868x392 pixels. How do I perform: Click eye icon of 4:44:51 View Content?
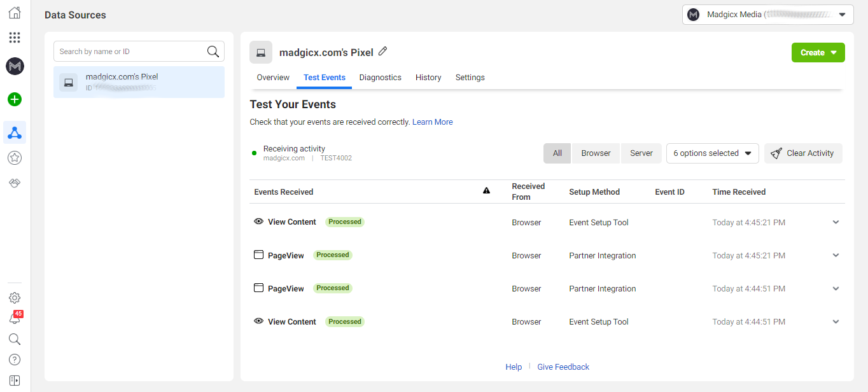tap(258, 321)
